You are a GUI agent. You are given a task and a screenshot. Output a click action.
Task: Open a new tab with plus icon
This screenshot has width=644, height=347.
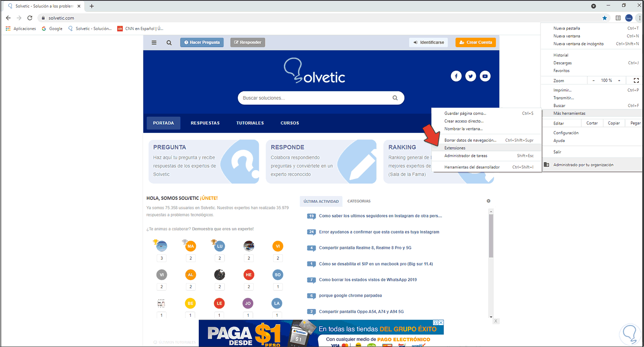point(91,6)
